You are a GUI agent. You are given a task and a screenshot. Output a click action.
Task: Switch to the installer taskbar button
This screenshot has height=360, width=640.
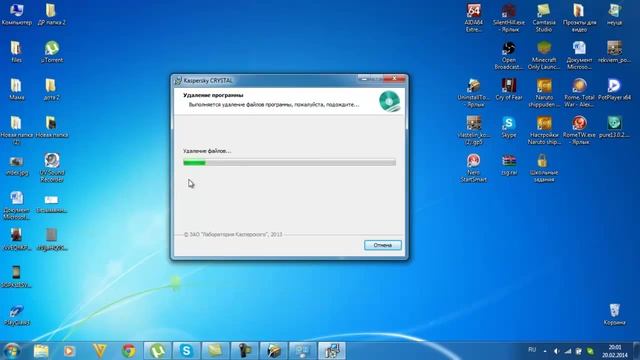(x=332, y=351)
